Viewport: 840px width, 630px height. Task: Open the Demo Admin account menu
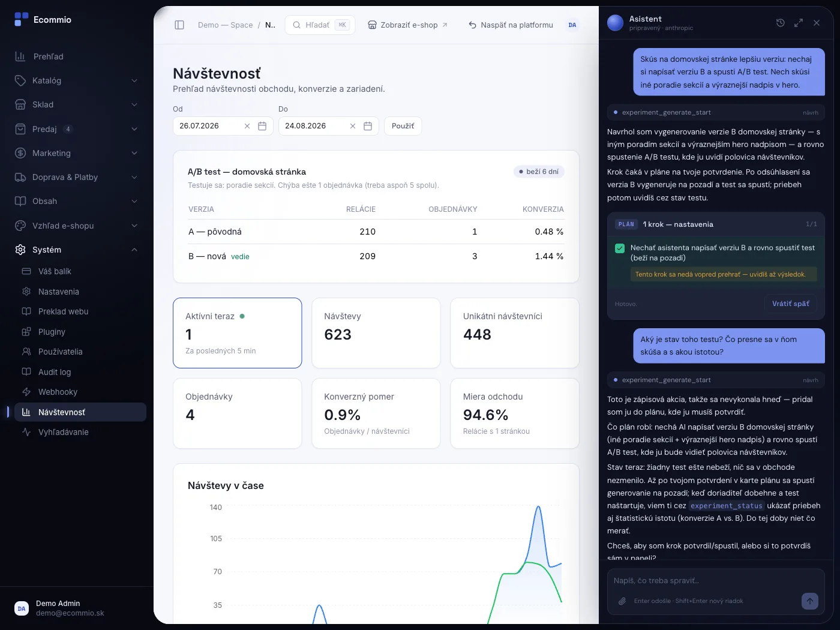77,608
